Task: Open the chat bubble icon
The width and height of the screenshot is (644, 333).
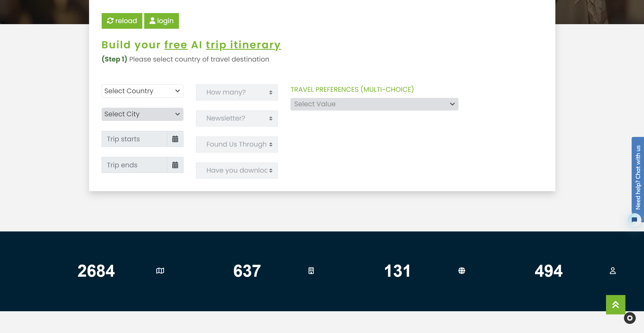Action: 634,220
